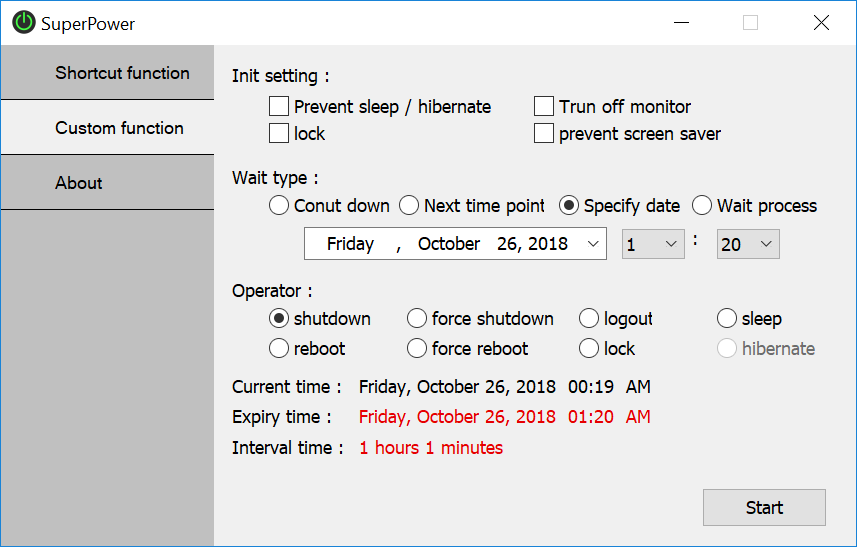Expand the minute dropdown showing 20
857x547 pixels.
coord(766,244)
